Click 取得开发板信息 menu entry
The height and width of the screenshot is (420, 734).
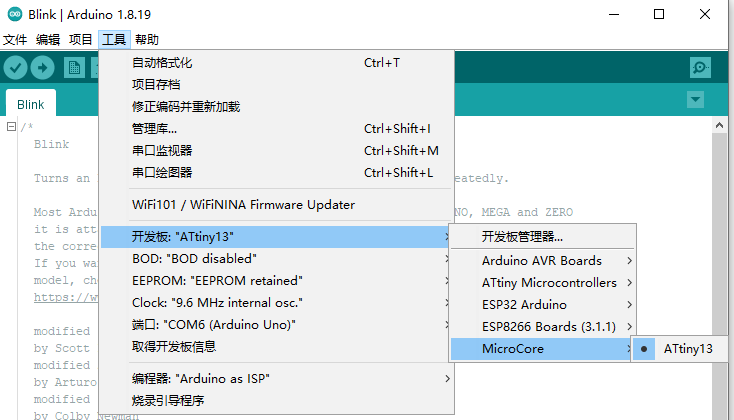276,347
